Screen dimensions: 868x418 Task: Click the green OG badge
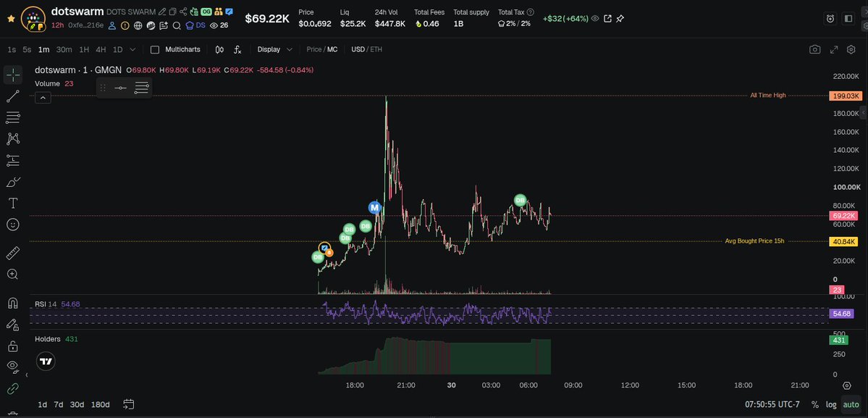coord(206,11)
